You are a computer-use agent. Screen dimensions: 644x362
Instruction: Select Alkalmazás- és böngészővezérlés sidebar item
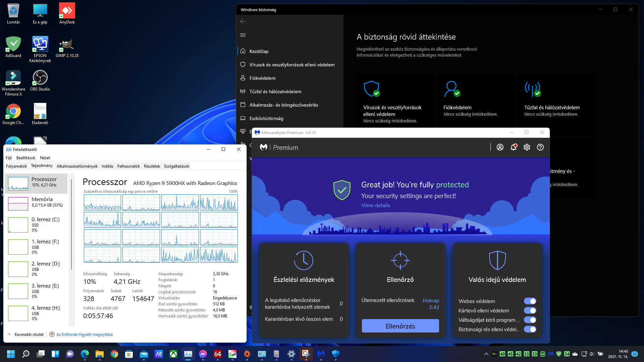(290, 105)
